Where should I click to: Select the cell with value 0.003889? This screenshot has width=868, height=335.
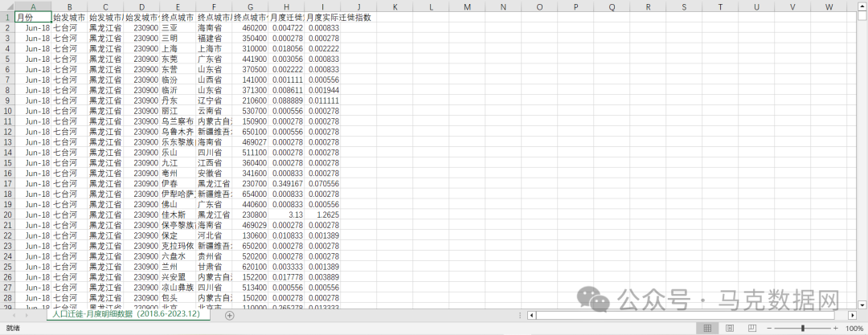323,277
